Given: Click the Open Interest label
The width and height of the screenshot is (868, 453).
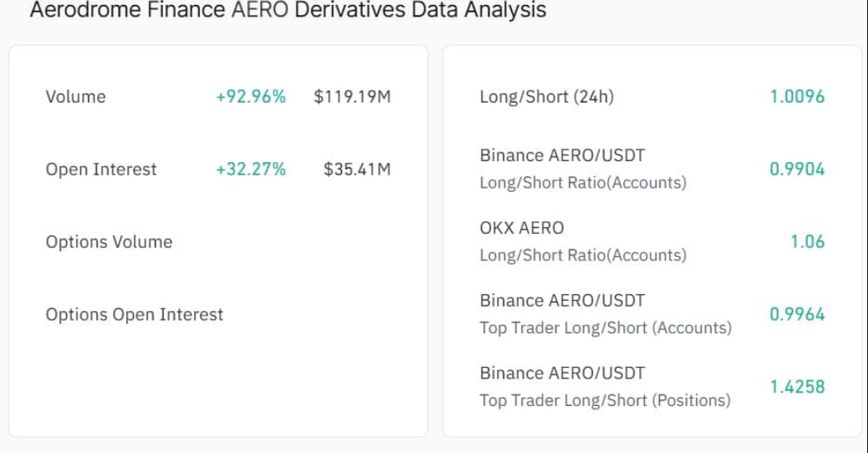Looking at the screenshot, I should coord(101,169).
